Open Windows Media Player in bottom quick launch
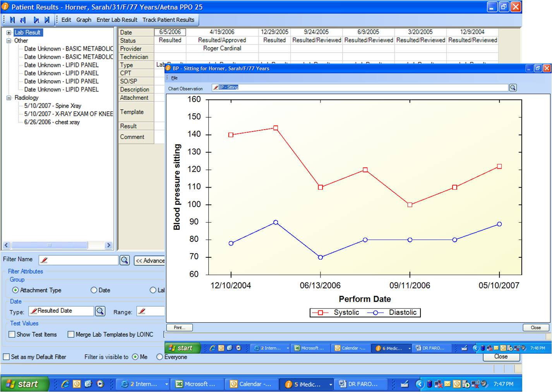Image resolution: width=552 pixels, height=392 pixels. pos(100,384)
